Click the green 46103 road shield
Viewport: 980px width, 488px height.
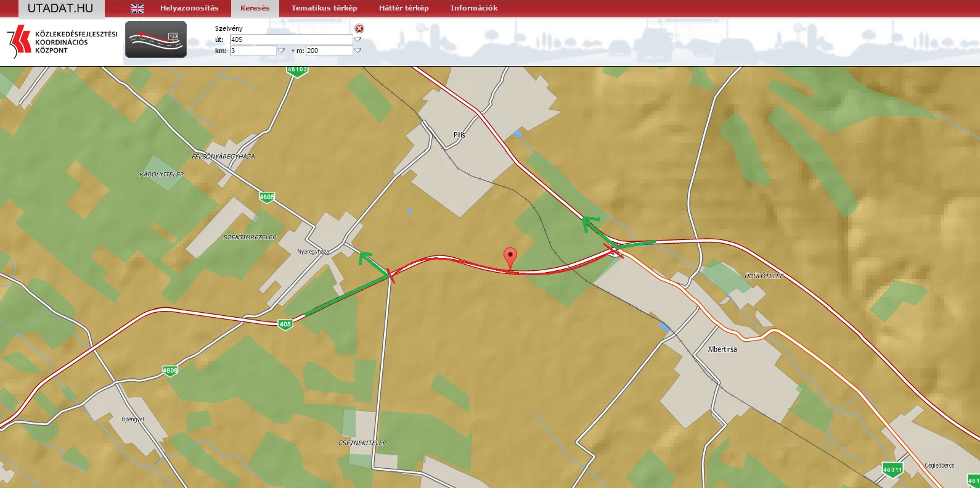pyautogui.click(x=297, y=70)
